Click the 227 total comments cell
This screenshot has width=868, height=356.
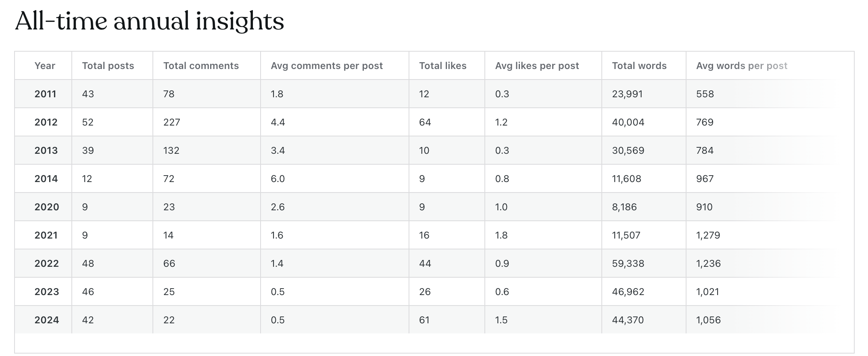pyautogui.click(x=172, y=122)
